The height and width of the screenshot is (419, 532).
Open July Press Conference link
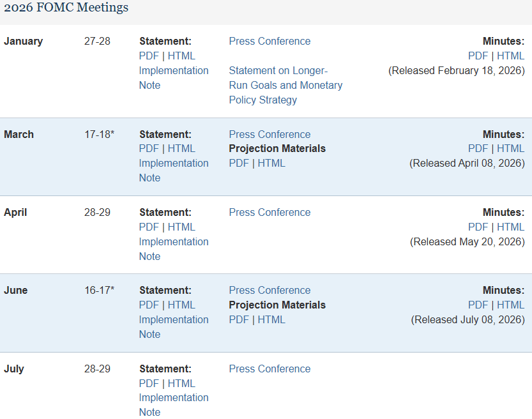click(270, 369)
